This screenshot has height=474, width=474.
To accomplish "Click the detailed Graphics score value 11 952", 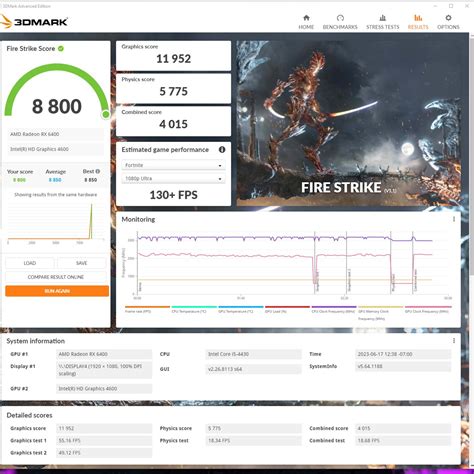I will [x=104, y=428].
